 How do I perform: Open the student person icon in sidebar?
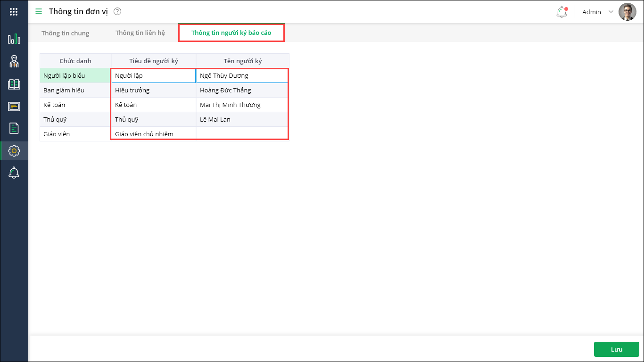14,61
